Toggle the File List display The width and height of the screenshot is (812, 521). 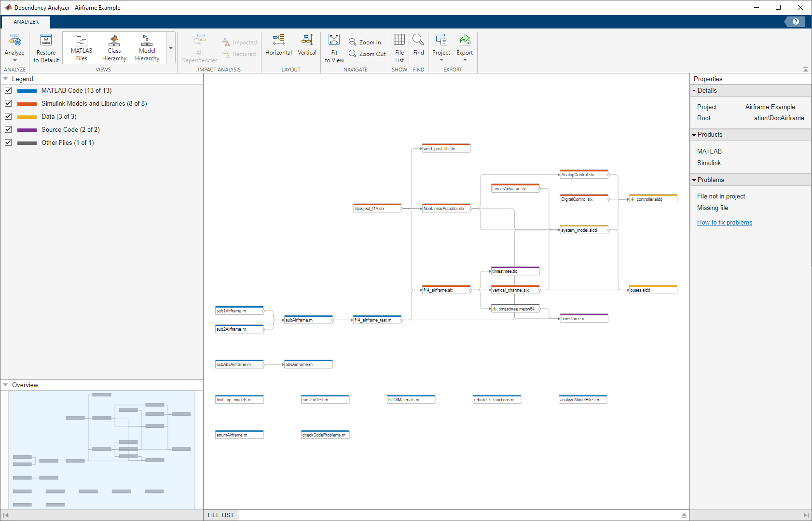[399, 47]
